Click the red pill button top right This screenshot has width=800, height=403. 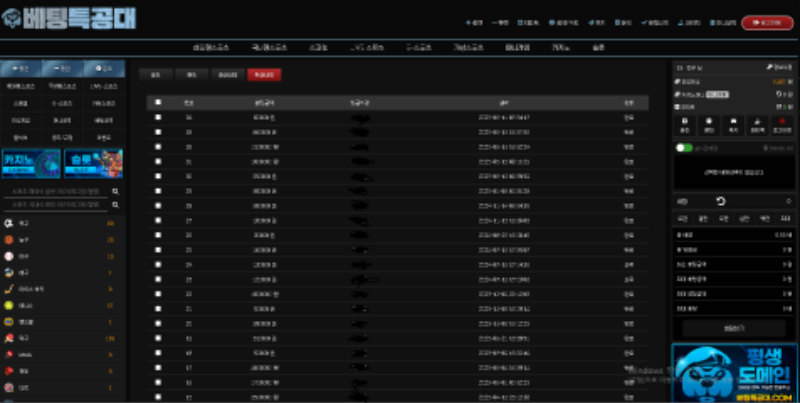(767, 23)
